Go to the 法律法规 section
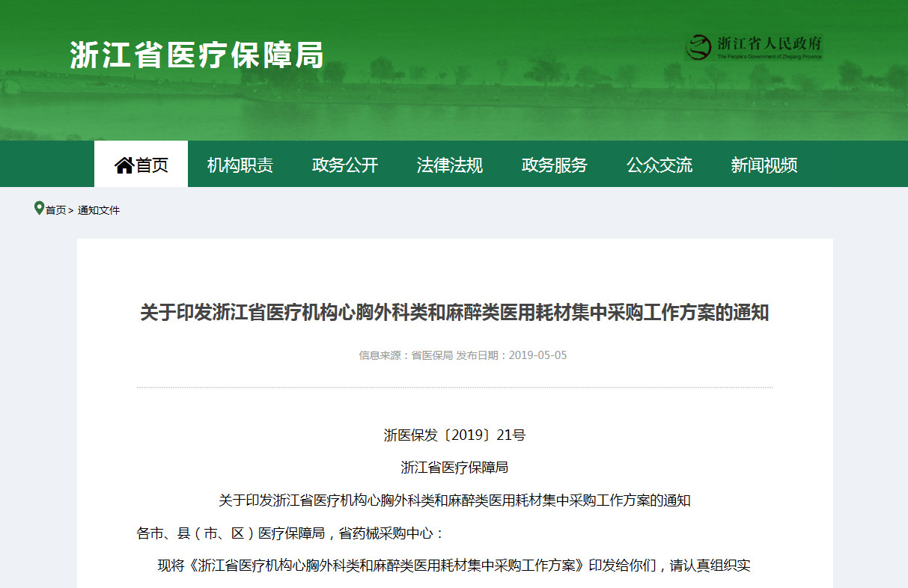 click(x=449, y=165)
